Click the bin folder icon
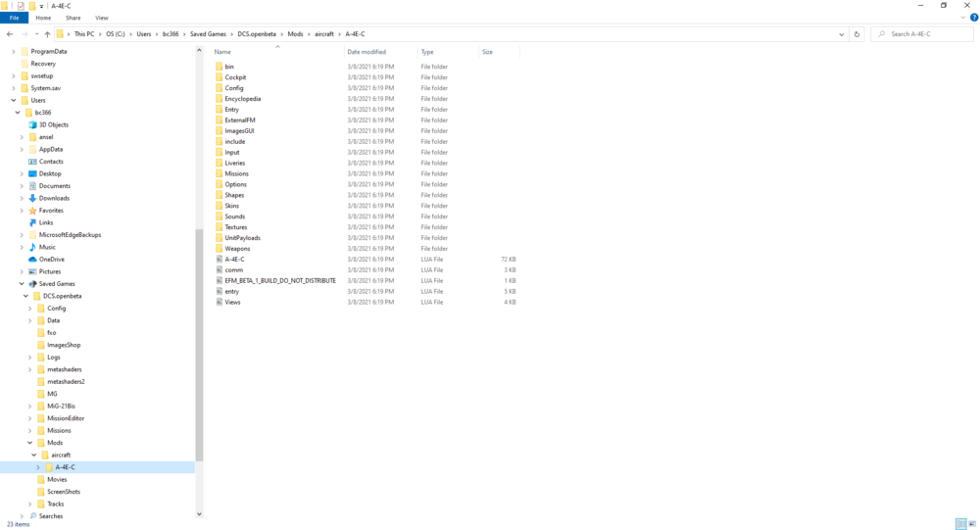The image size is (980, 530). (x=220, y=67)
